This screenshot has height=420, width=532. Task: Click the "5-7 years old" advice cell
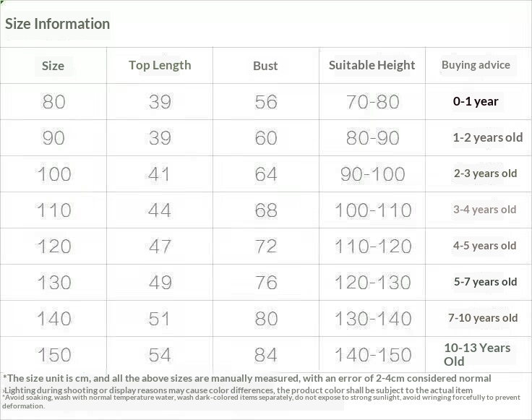click(485, 282)
